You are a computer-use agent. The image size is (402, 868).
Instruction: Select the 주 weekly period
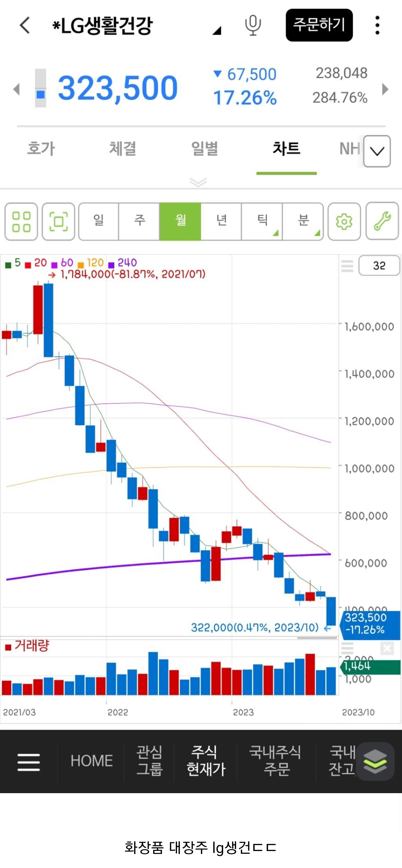click(139, 221)
